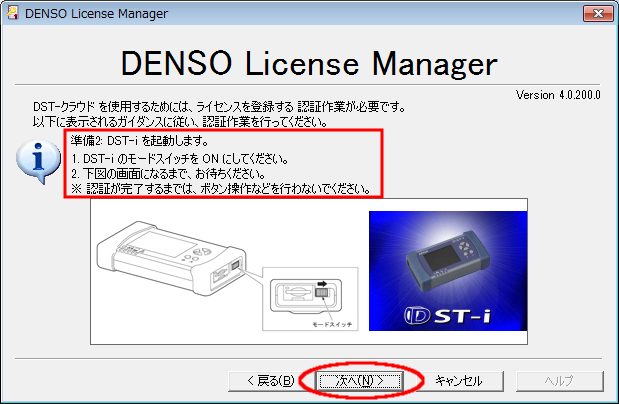619x404 pixels.
Task: Click the sentence starting DST-クラウド を使用する
Action: (219, 107)
